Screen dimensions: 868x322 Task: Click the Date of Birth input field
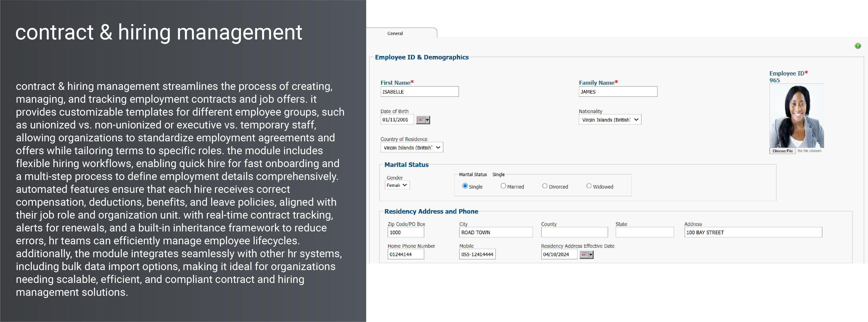(397, 119)
